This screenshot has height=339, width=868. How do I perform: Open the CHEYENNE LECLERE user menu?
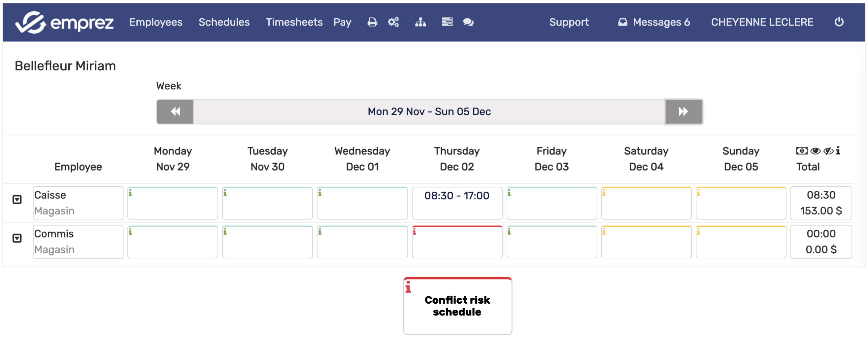762,22
